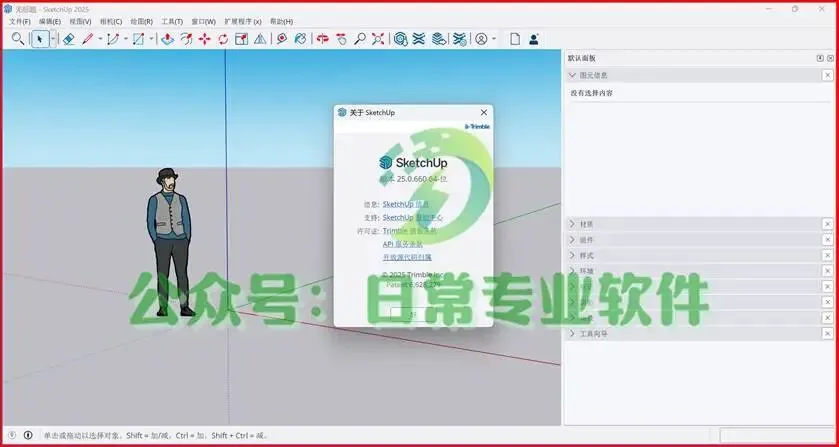Viewport: 839px width, 447px height.
Task: Open the 工具(T) menu
Action: [172, 22]
